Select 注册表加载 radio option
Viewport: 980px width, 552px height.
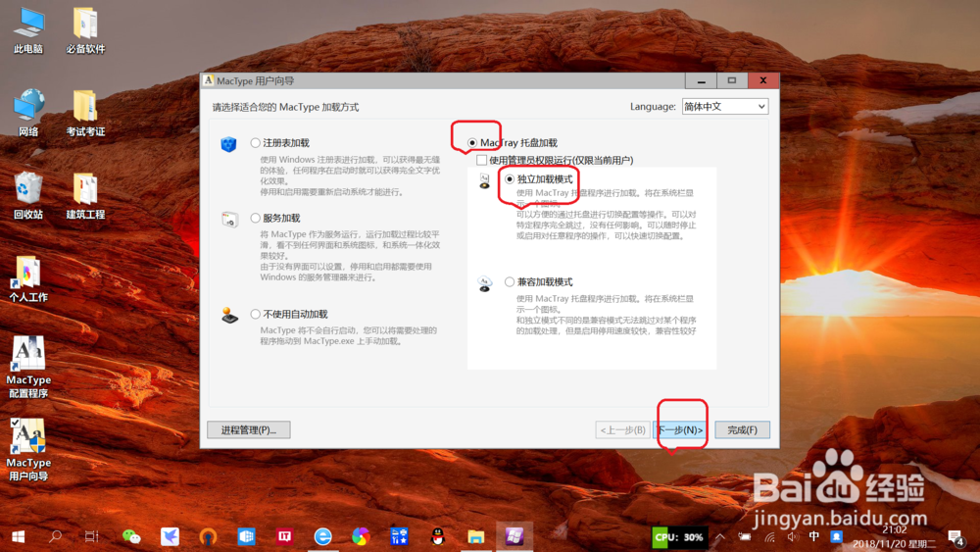pos(255,142)
